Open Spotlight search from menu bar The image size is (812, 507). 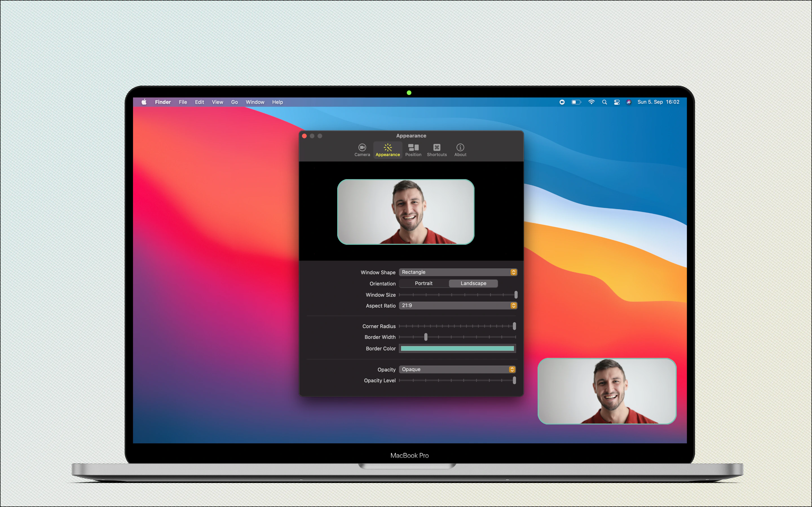[x=604, y=102]
